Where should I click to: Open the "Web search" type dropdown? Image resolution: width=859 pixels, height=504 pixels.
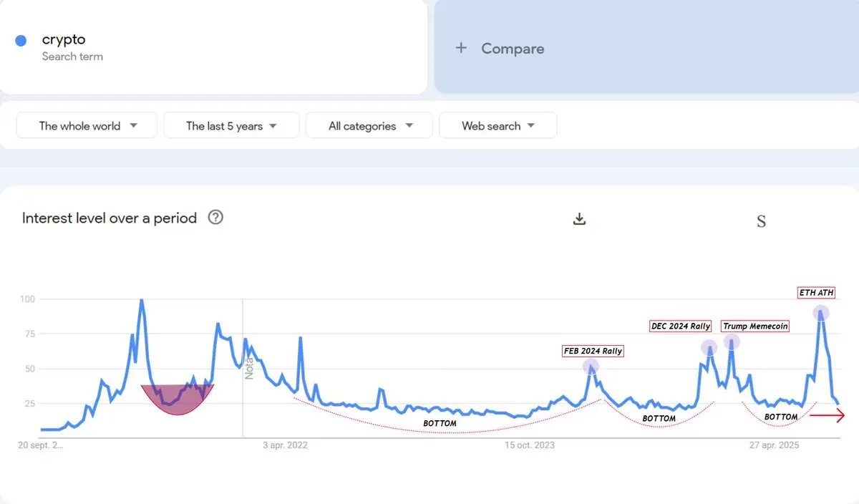[498, 126]
